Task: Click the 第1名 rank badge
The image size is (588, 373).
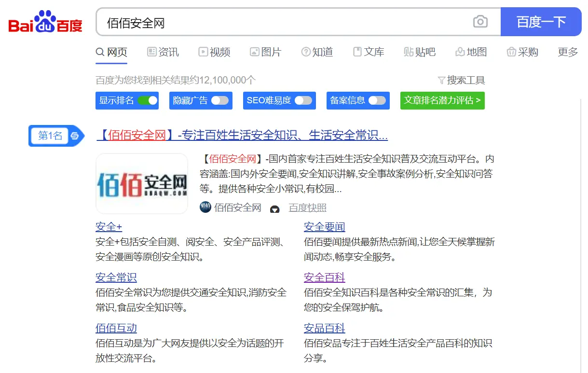Action: [x=56, y=136]
